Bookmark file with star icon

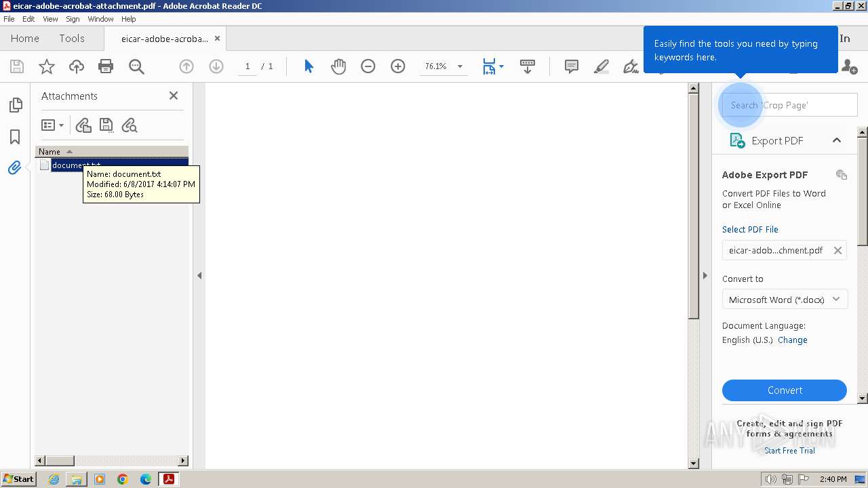47,66
